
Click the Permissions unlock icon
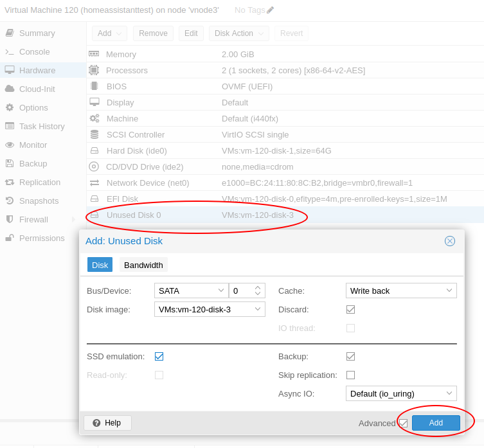[10, 238]
